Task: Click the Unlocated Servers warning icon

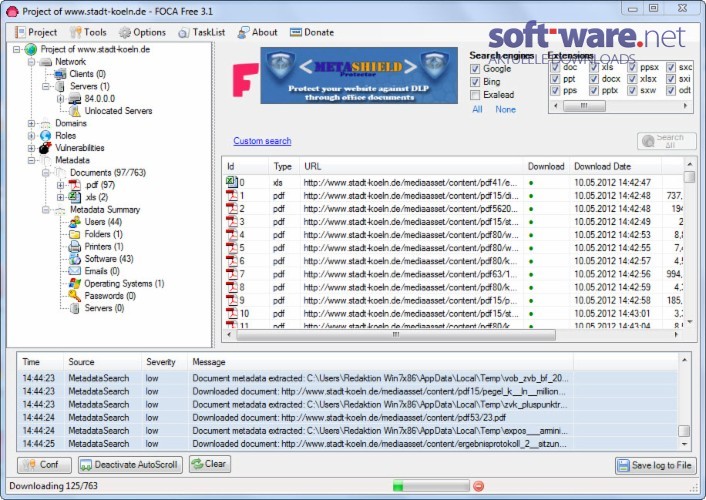Action: point(75,111)
